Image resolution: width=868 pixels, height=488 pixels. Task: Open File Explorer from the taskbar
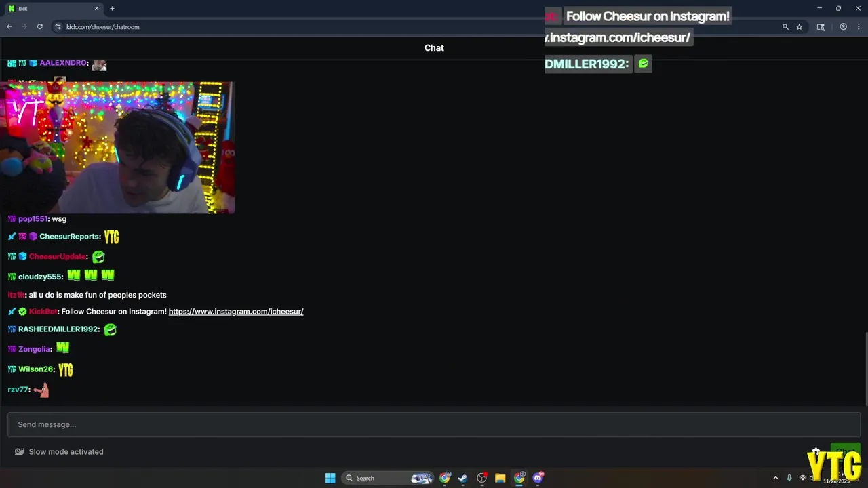500,478
